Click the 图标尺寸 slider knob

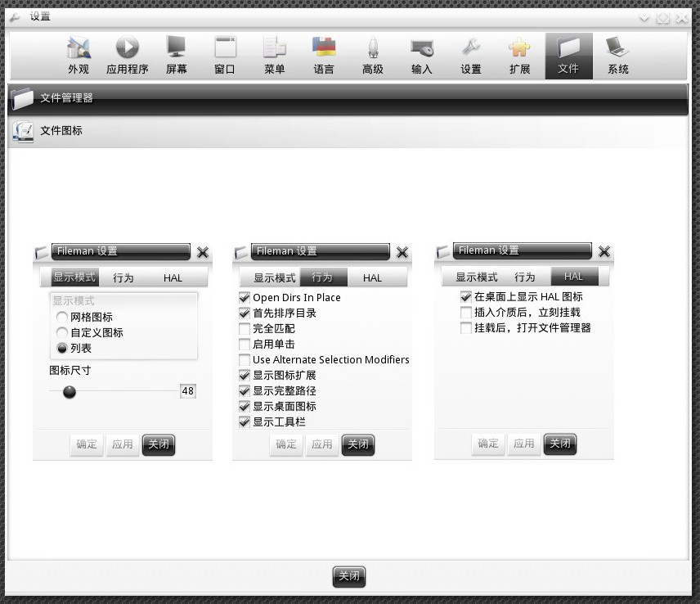[70, 392]
